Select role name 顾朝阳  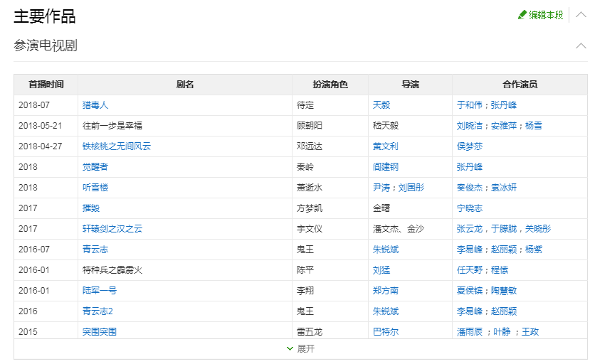(x=310, y=126)
